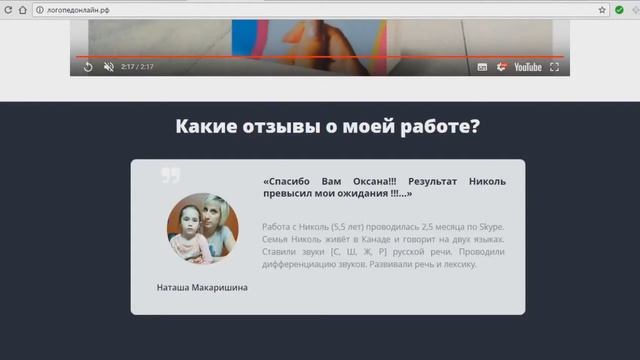Open the green checkmark extension icon

click(x=619, y=10)
